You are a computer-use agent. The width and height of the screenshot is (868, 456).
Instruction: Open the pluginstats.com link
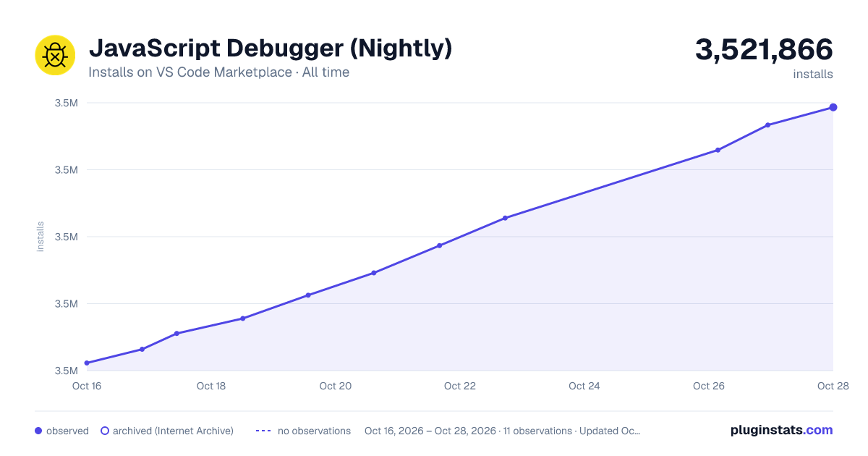(x=782, y=430)
